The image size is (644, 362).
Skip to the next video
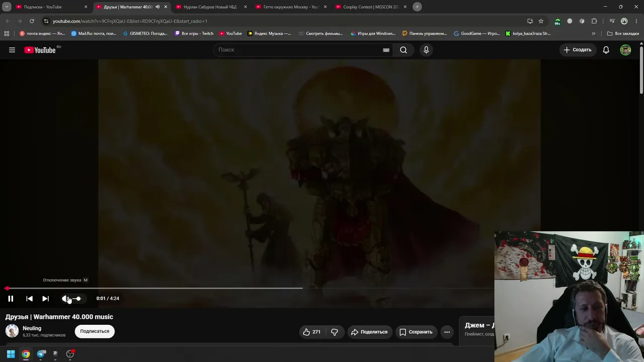(45, 299)
